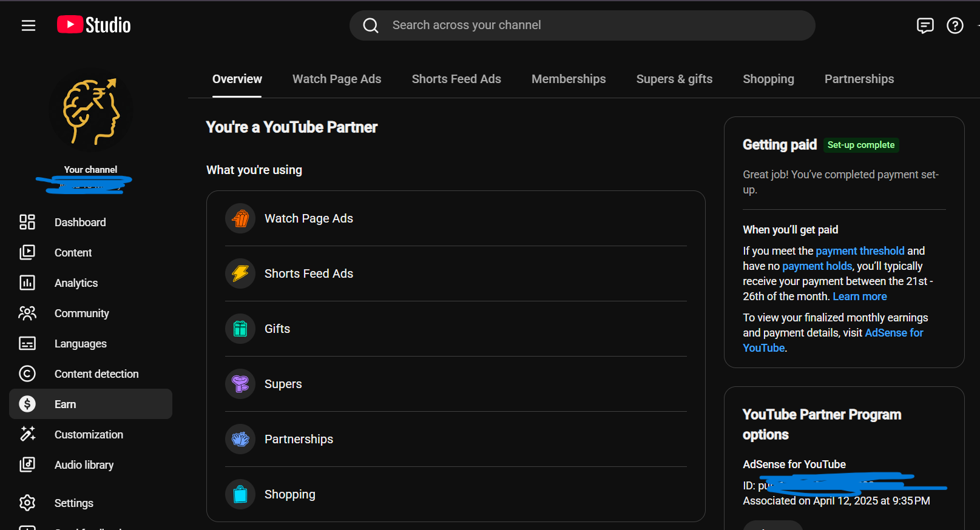Click the Your channel label
Image resolution: width=980 pixels, height=530 pixels.
pos(91,170)
